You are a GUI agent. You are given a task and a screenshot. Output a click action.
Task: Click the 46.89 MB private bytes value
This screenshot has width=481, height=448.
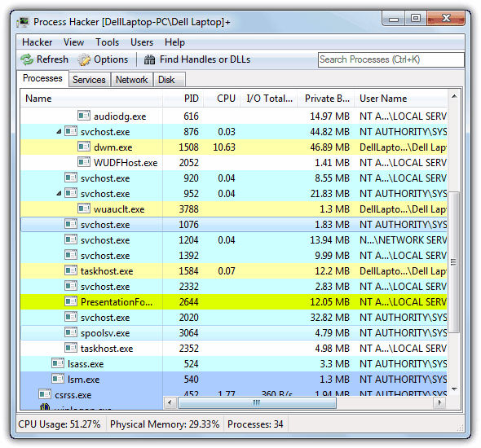tap(329, 147)
